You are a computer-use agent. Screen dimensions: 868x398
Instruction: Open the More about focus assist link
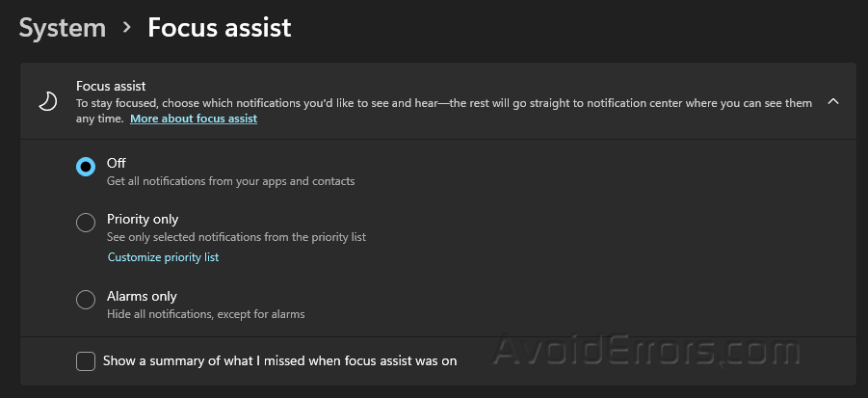[x=194, y=119]
